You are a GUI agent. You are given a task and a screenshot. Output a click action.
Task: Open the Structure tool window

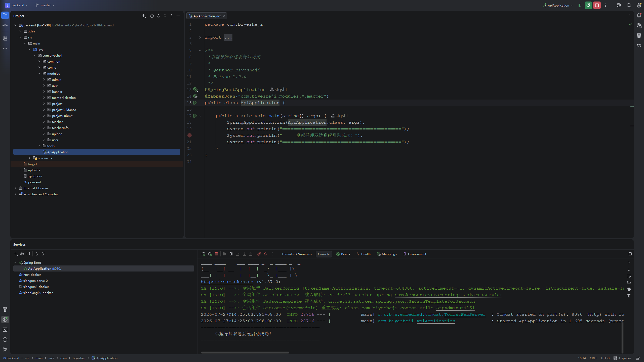(x=5, y=38)
